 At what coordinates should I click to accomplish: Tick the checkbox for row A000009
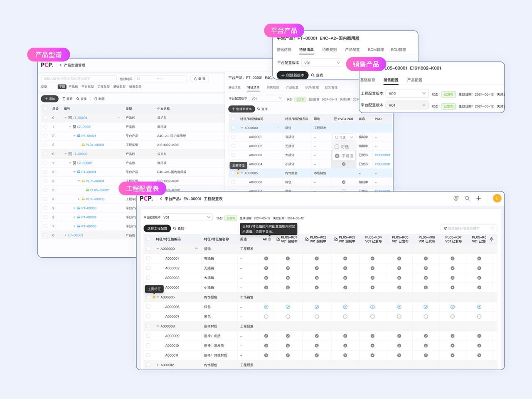148,336
